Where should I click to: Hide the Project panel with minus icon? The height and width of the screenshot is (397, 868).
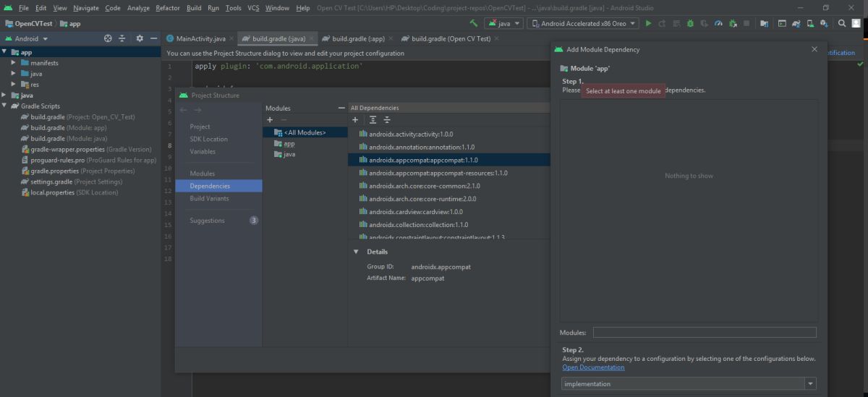(153, 38)
